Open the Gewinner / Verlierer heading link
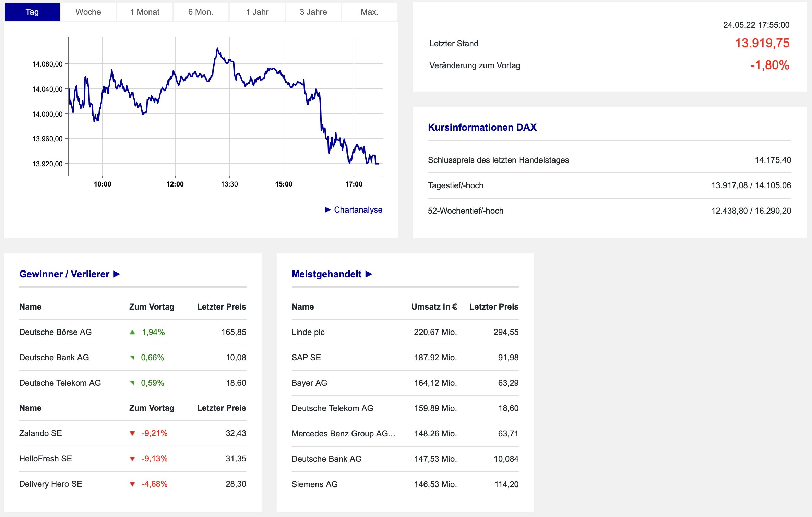This screenshot has width=812, height=517. click(64, 274)
